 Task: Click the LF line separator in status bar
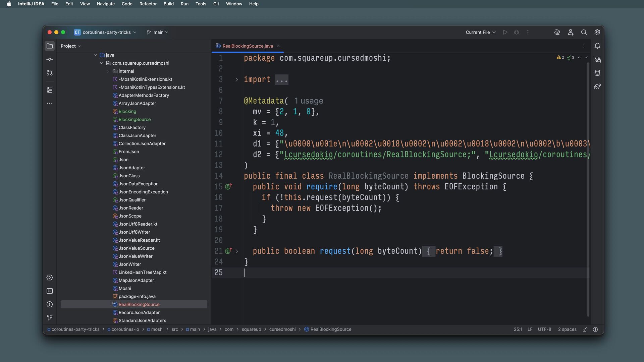530,329
